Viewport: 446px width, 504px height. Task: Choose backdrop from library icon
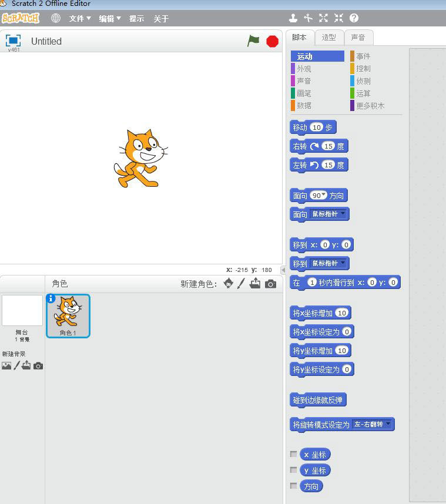(x=6, y=365)
